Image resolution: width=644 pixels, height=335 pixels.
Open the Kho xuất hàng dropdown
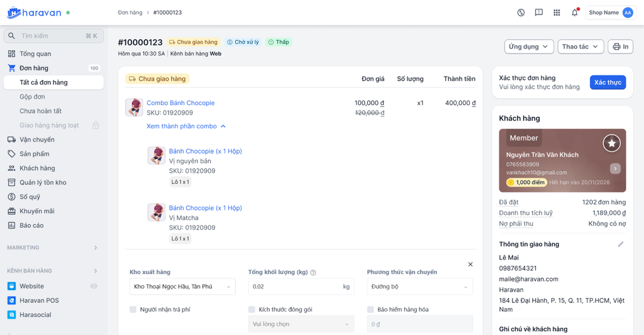[182, 287]
